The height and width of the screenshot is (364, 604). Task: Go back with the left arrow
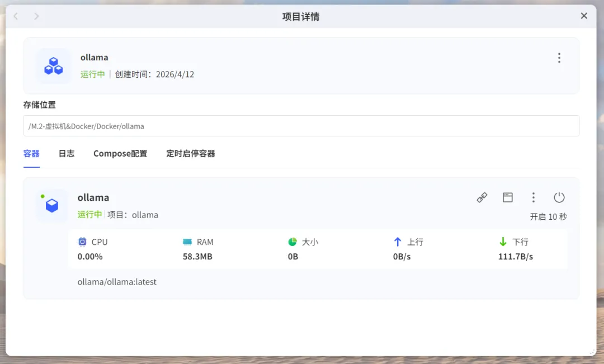tap(16, 16)
